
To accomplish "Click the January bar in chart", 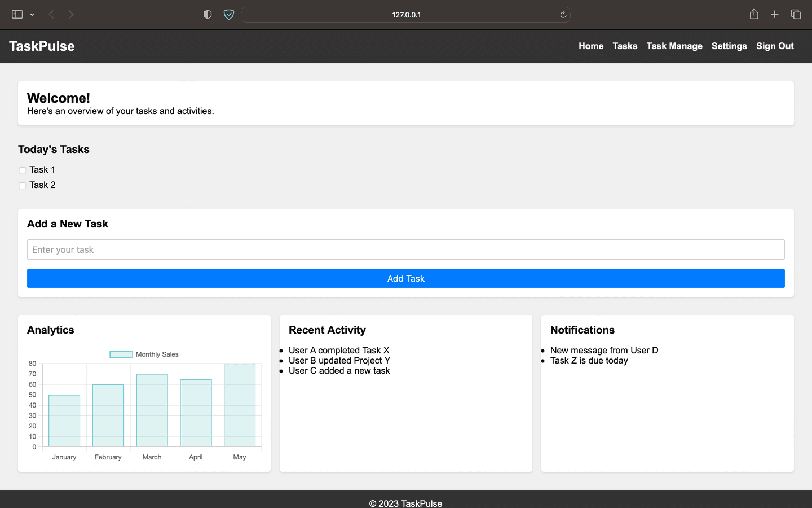I will tap(64, 421).
